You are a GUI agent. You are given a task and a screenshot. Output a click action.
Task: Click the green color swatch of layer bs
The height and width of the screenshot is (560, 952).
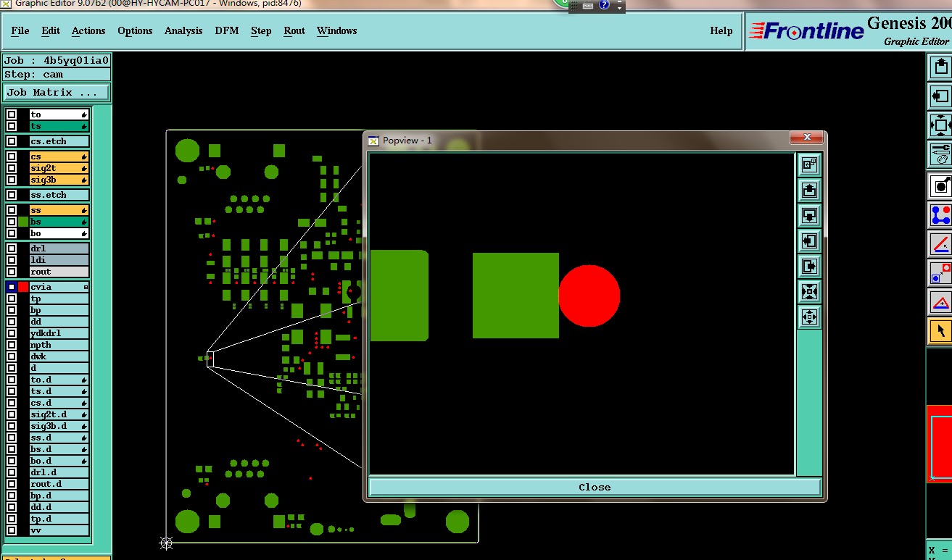pyautogui.click(x=23, y=222)
